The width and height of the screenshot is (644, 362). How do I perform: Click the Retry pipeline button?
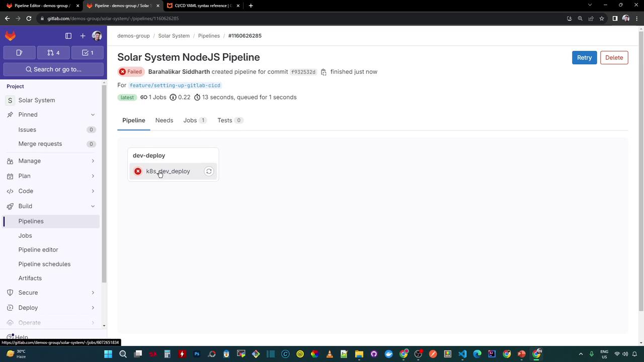point(585,57)
